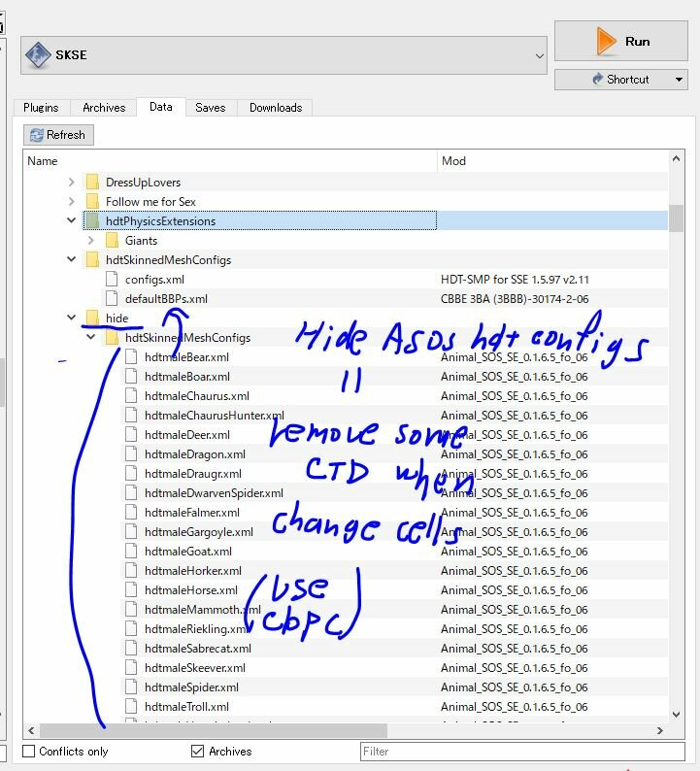The height and width of the screenshot is (771, 700).
Task: Uncheck the Archives checkbox
Action: (198, 752)
